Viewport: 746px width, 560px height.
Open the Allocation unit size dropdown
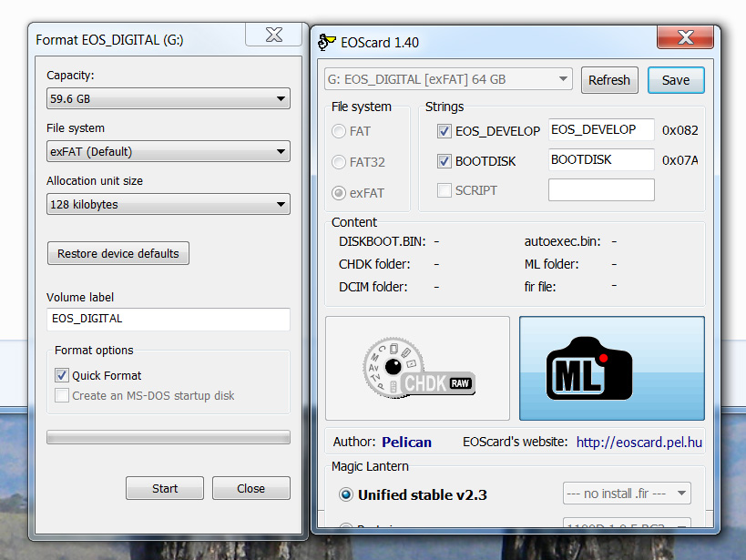pyautogui.click(x=169, y=205)
